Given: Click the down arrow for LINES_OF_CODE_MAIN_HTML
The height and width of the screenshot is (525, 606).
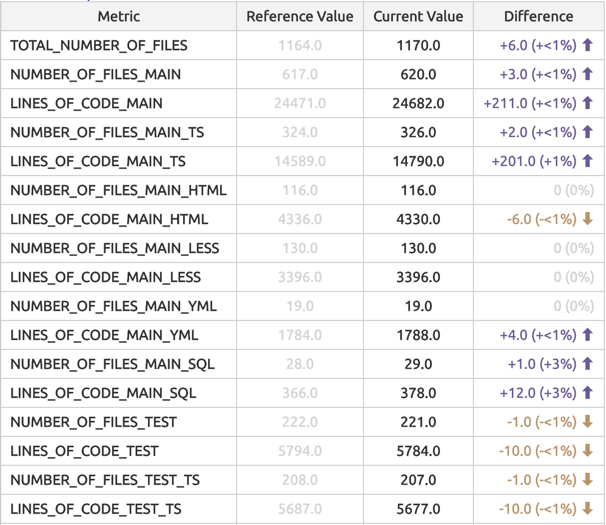Looking at the screenshot, I should coord(587,219).
